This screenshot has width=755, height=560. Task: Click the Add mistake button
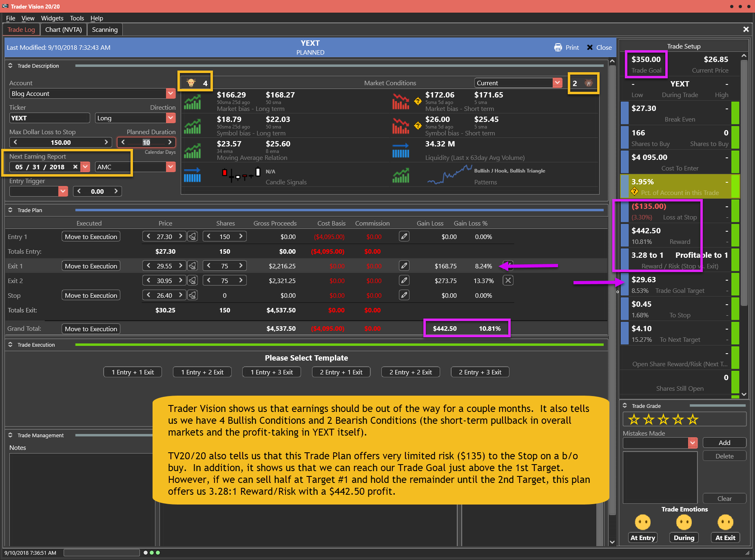[724, 443]
